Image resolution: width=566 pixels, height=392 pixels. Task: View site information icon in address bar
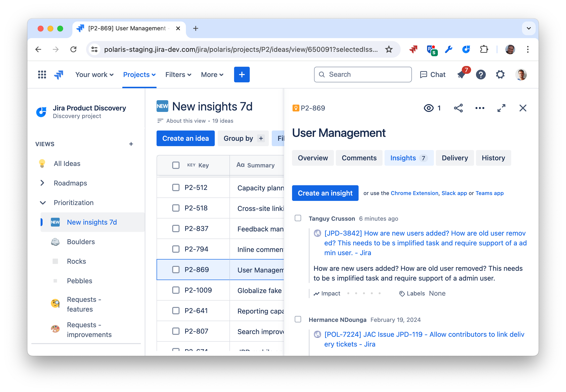point(95,49)
